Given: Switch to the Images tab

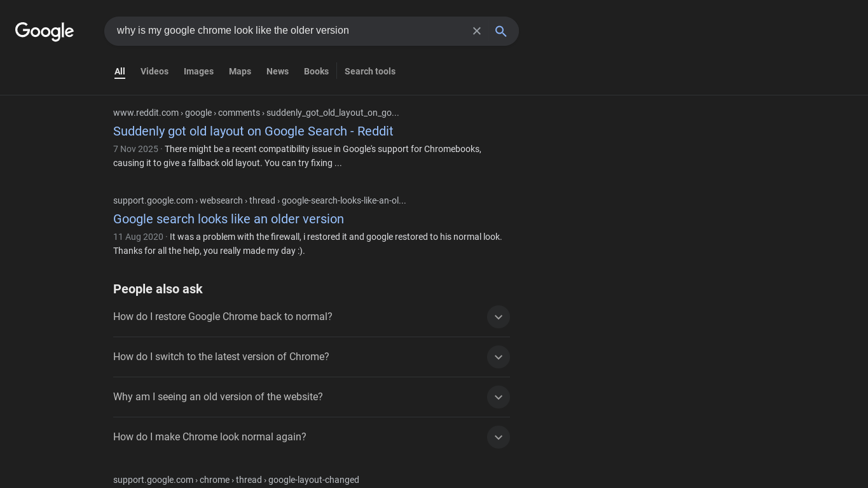Looking at the screenshot, I should pos(198,71).
